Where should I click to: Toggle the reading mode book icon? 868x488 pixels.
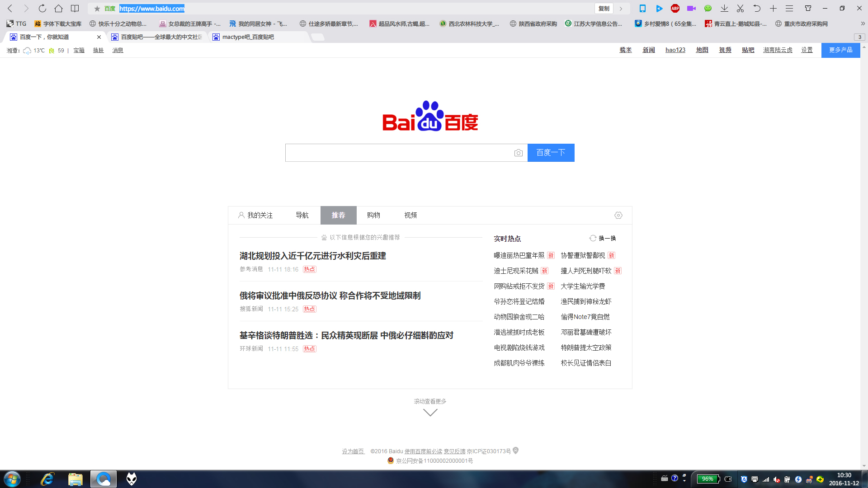(75, 9)
